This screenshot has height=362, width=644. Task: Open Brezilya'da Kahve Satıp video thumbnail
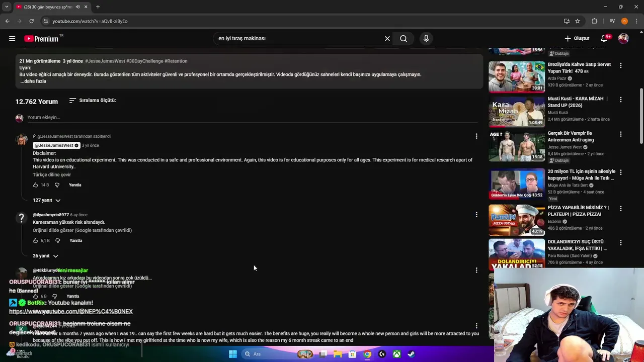tap(517, 77)
